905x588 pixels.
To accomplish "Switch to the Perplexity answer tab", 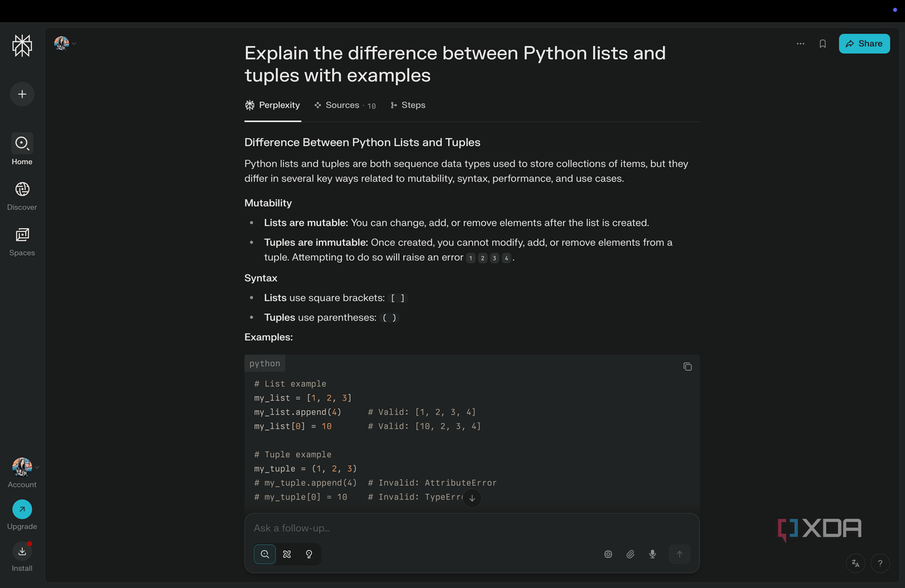I will point(273,105).
